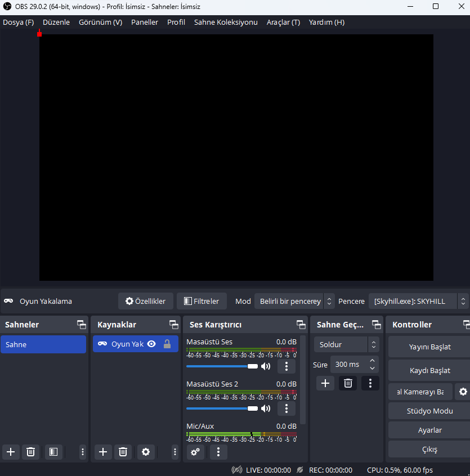Viewport: 470px width, 476px height.
Task: Click the REC: 00:00:00 status text
Action: [x=330, y=470]
